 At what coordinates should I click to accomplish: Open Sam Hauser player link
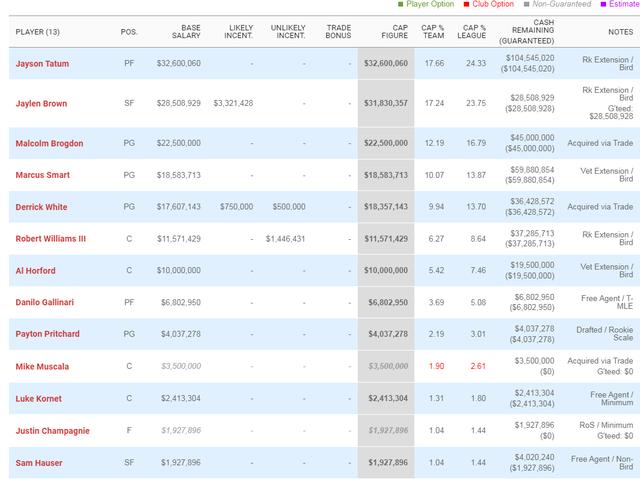[39, 463]
